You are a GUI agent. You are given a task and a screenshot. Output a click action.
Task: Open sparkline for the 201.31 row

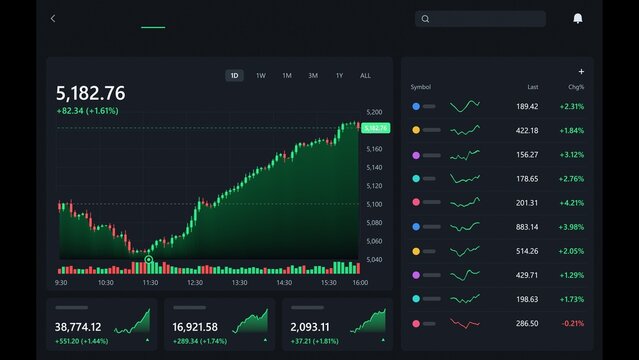pyautogui.click(x=465, y=202)
